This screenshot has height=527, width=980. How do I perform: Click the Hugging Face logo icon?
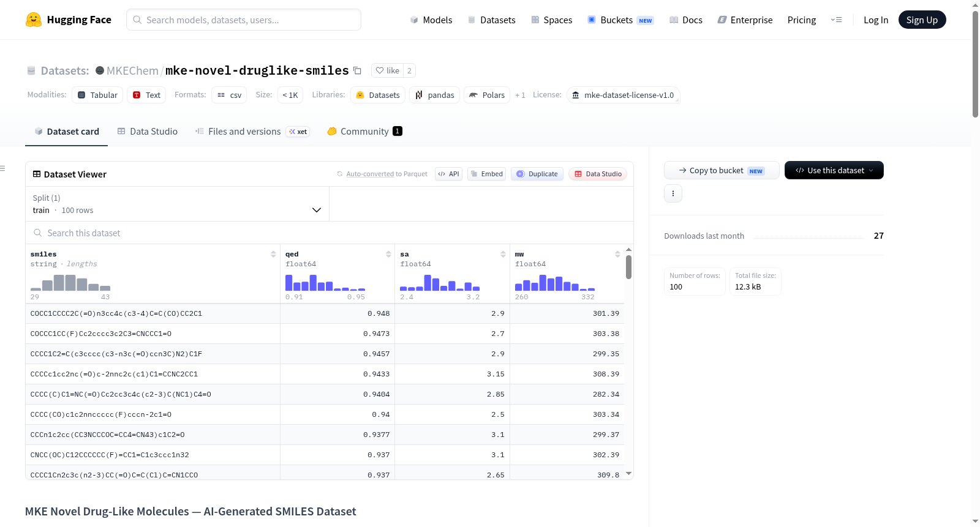tap(34, 20)
